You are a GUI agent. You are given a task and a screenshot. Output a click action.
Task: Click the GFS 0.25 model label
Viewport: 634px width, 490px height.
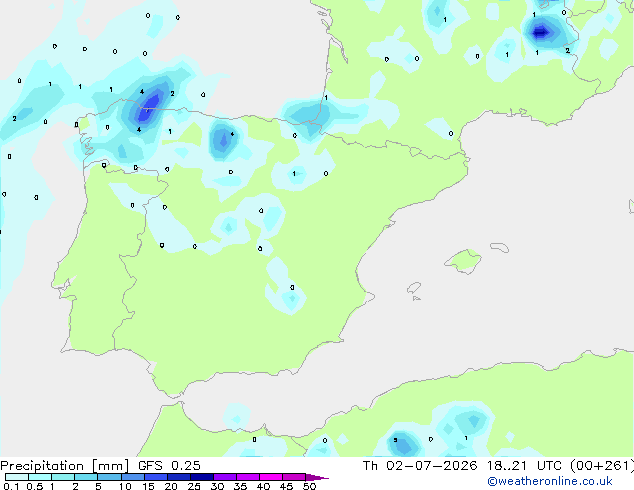169,466
